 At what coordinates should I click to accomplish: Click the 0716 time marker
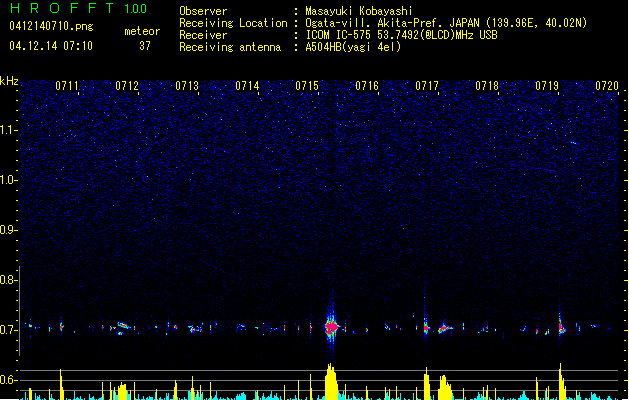[x=367, y=86]
